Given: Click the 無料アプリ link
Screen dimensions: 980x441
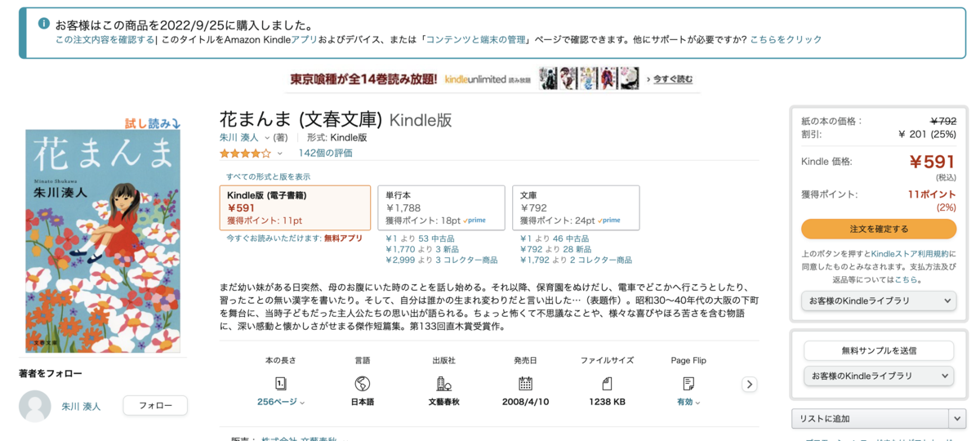Looking at the screenshot, I should click(x=343, y=238).
